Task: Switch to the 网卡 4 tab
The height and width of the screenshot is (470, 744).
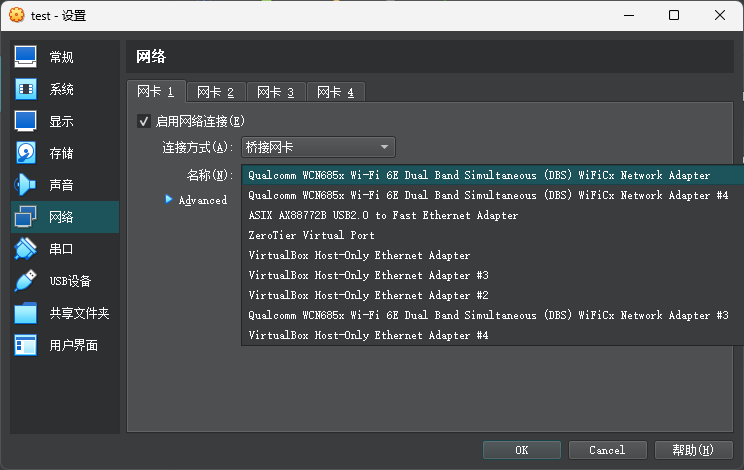Action: pyautogui.click(x=335, y=92)
